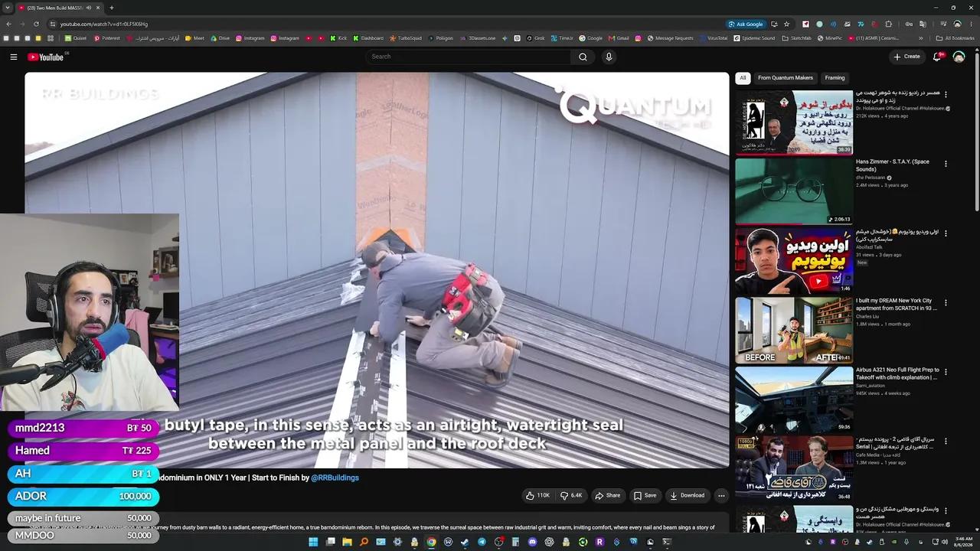Image resolution: width=980 pixels, height=551 pixels.
Task: Open Hans Zimmer S.T.A.Y. video thumbnail
Action: click(x=794, y=191)
